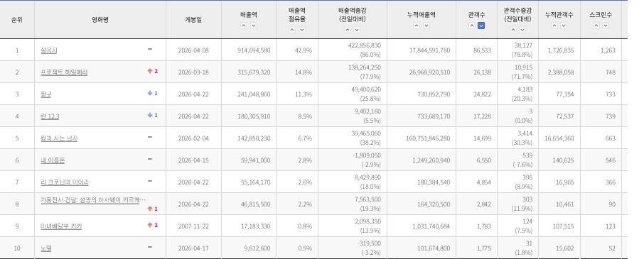Click ascending arrow under 관객수증감 header
644x259 pixels.
tap(512, 30)
